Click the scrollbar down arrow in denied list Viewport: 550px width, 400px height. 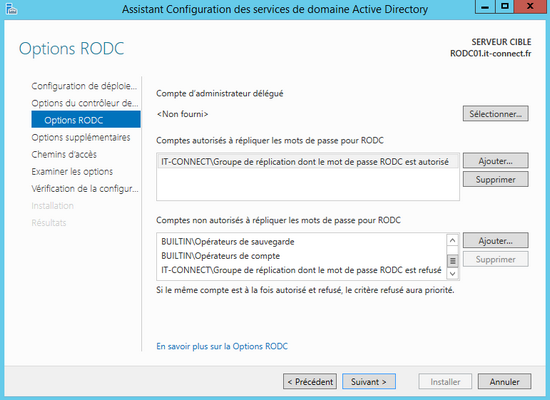[x=452, y=273]
